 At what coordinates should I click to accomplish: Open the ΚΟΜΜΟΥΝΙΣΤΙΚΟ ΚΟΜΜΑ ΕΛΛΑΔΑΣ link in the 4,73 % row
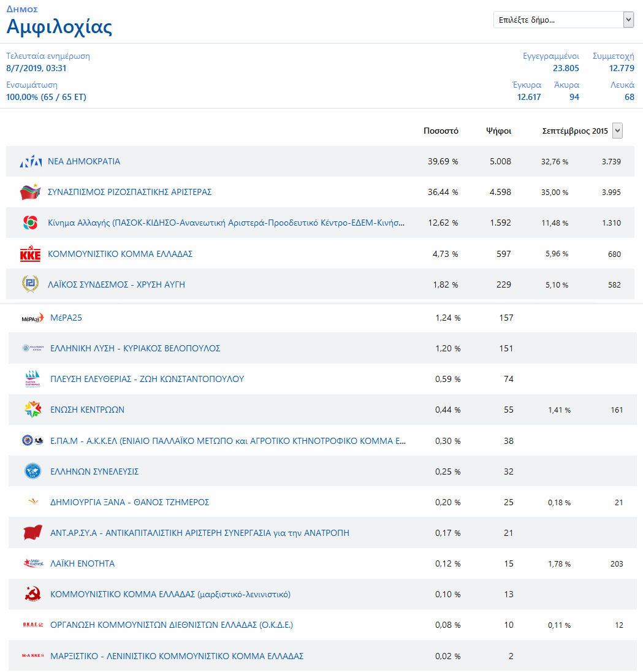[120, 254]
